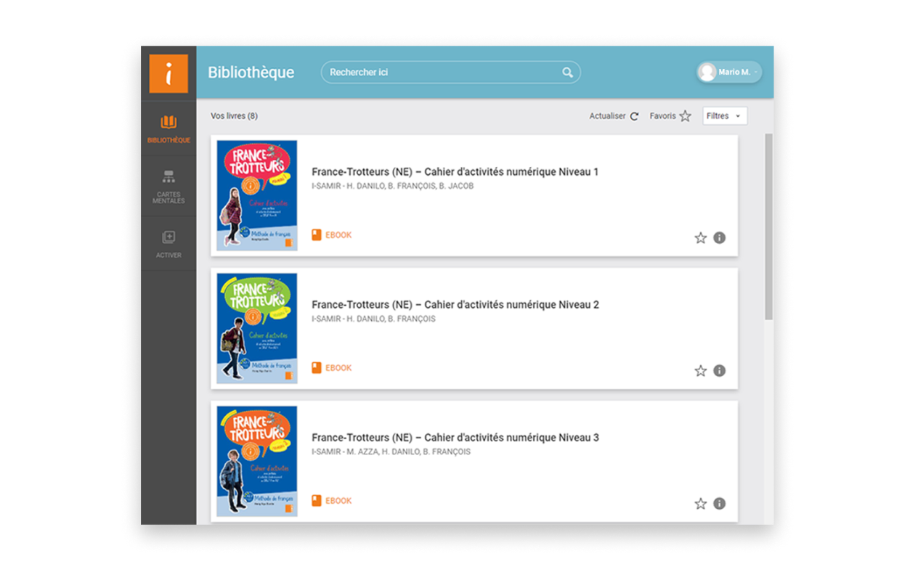910x588 pixels.
Task: Click the magnifier search icon
Action: pos(567,73)
